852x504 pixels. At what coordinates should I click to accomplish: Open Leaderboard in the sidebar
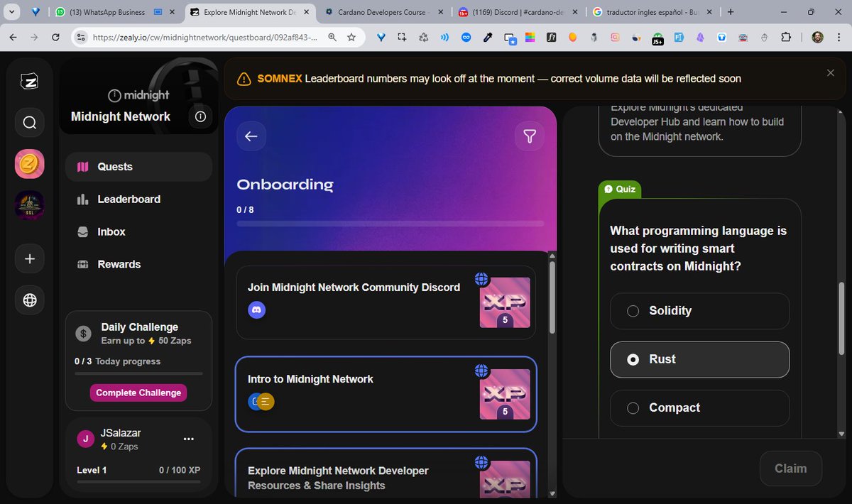click(x=138, y=199)
